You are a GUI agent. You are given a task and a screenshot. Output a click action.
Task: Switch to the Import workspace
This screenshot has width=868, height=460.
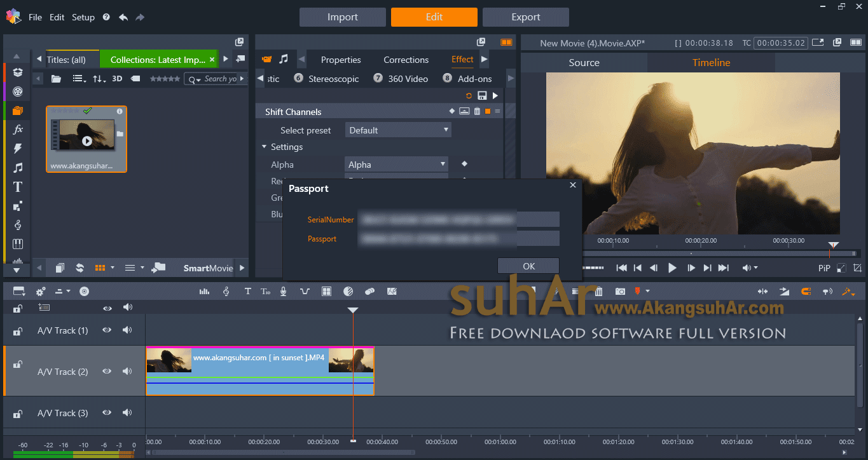343,17
